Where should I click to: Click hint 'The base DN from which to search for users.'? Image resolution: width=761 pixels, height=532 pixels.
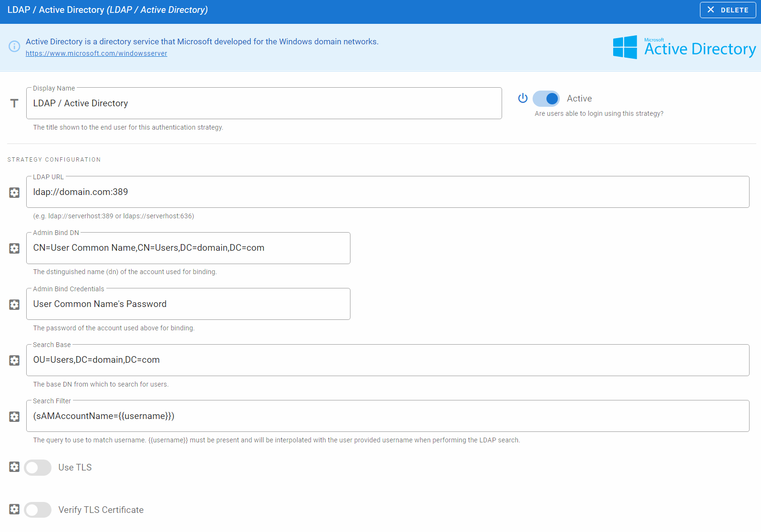(x=101, y=385)
